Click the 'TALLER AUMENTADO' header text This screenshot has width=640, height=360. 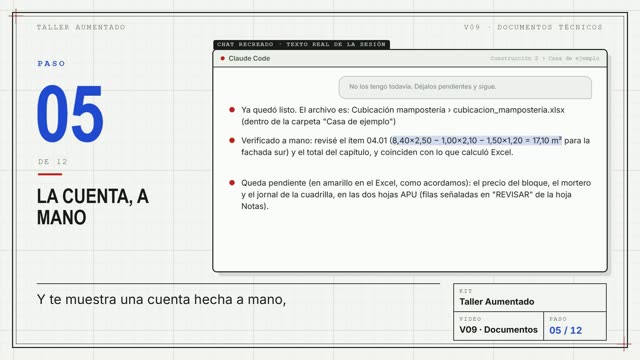(x=81, y=27)
